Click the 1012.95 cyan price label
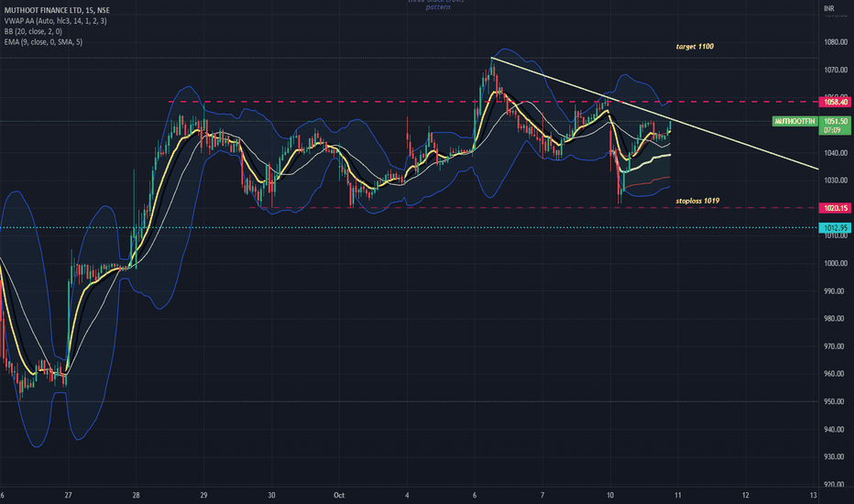 coord(835,228)
